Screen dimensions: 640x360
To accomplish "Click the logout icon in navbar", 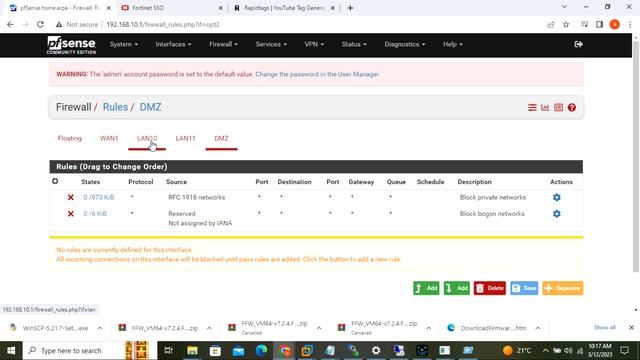I will pos(578,44).
